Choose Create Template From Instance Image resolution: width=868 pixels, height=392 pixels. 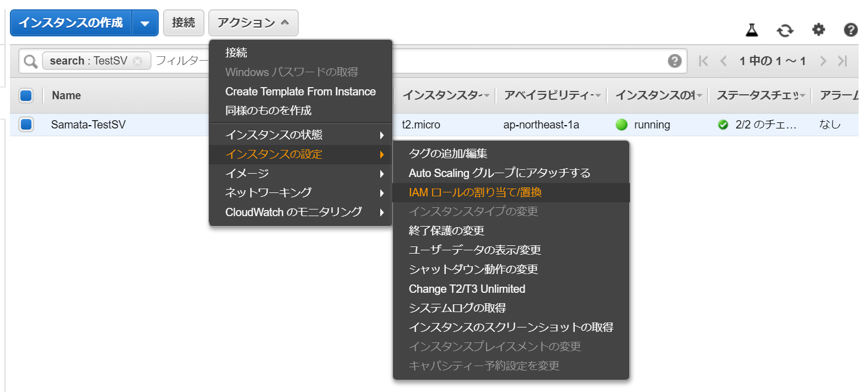coord(300,92)
